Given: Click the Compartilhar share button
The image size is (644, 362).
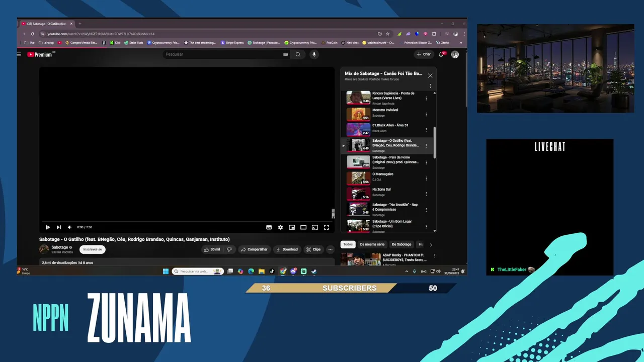Looking at the screenshot, I should (x=254, y=249).
